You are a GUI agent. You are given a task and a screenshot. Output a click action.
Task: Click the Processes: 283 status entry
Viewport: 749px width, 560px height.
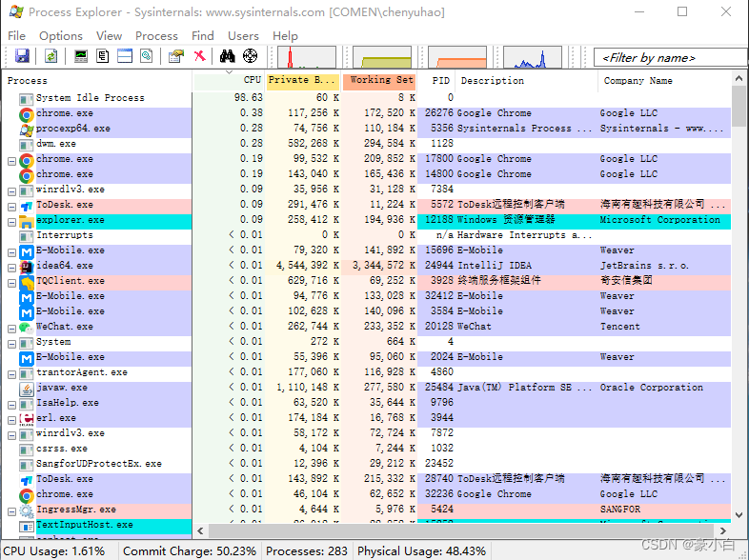(306, 550)
